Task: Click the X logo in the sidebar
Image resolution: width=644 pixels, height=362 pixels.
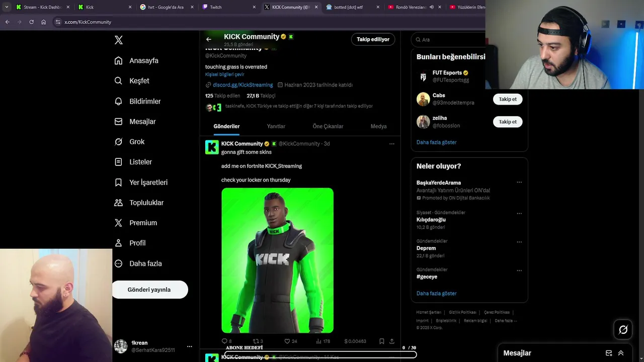Action: click(119, 40)
